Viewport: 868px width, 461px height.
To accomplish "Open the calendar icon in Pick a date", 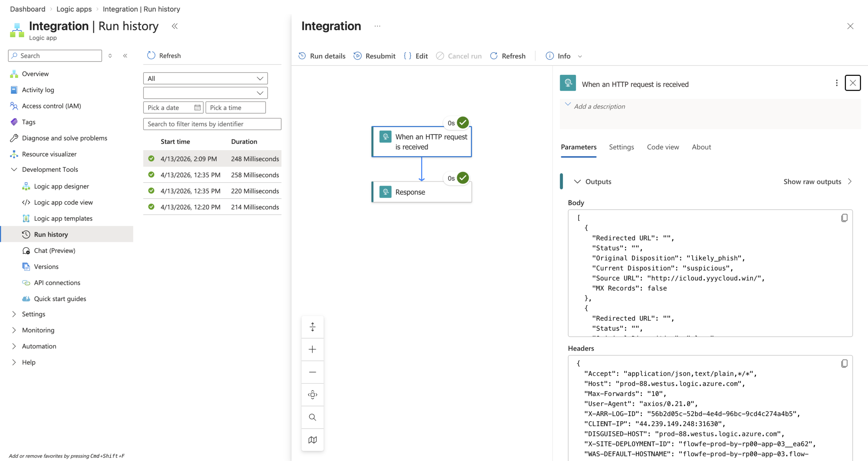I will pos(197,108).
